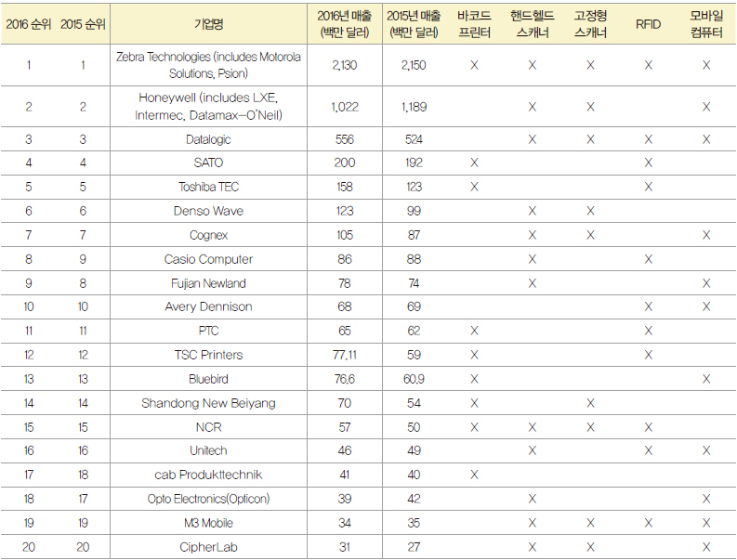Click the Zebra Technologies company name cell

click(x=208, y=65)
